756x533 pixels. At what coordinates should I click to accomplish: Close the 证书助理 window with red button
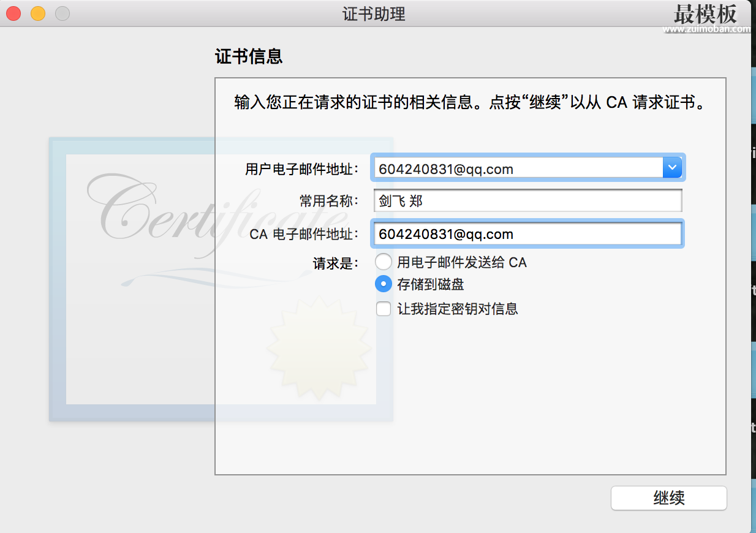(x=13, y=13)
